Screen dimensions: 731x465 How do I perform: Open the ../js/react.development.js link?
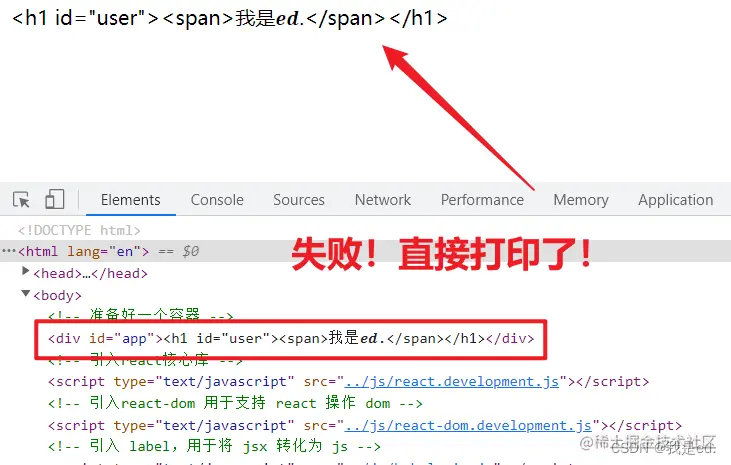coord(452,382)
